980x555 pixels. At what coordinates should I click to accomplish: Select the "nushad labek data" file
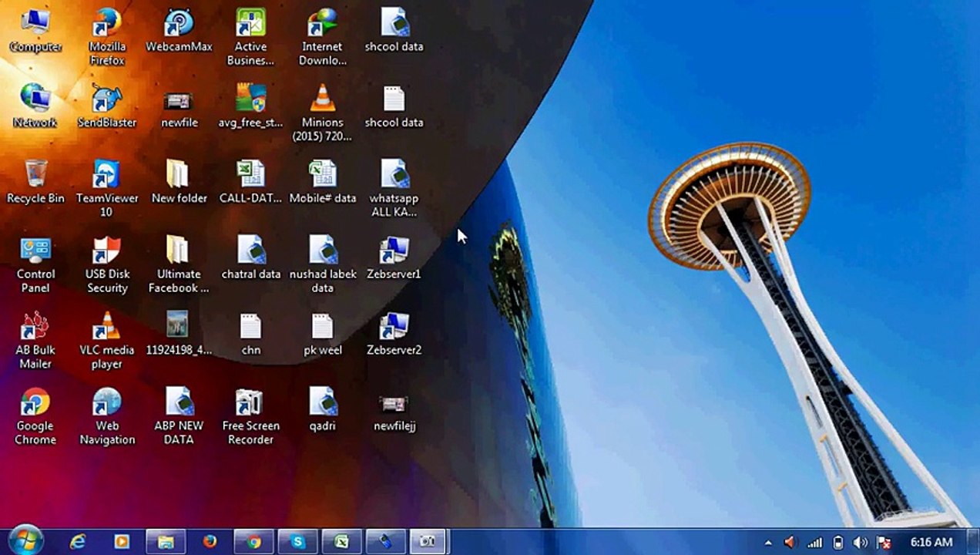[x=322, y=264]
